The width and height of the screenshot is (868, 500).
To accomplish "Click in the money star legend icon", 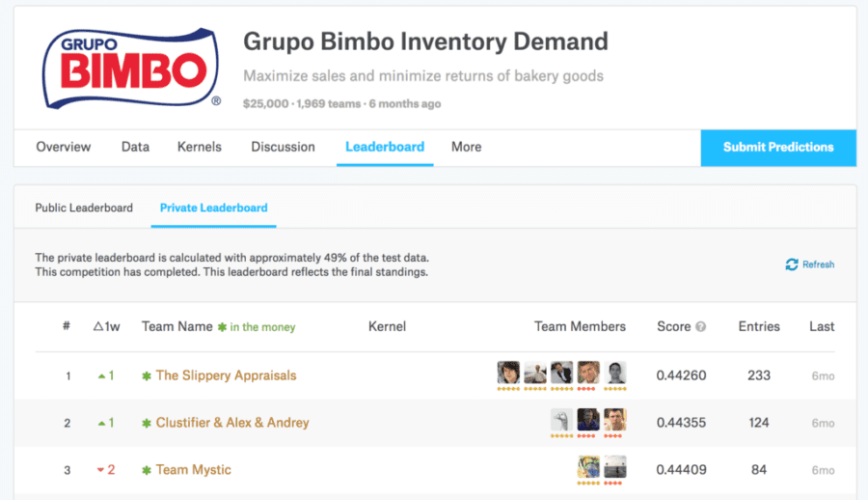I will click(222, 327).
